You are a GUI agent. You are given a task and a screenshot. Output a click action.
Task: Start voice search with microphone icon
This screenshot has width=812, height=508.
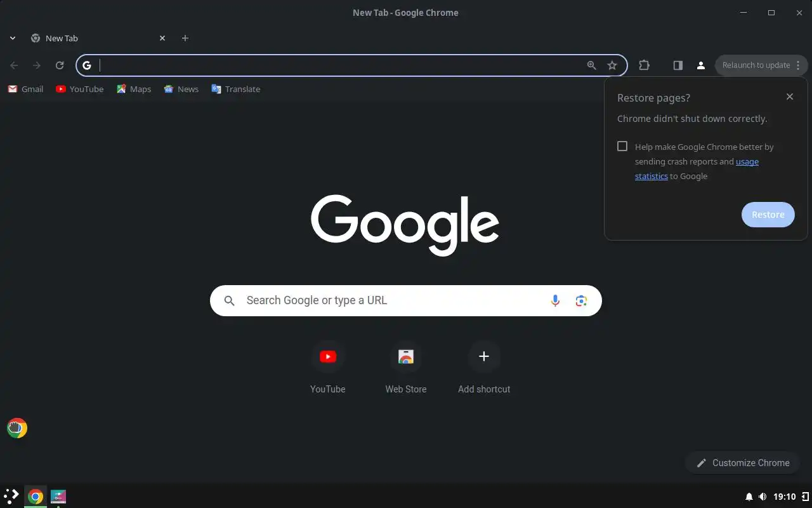click(x=555, y=300)
